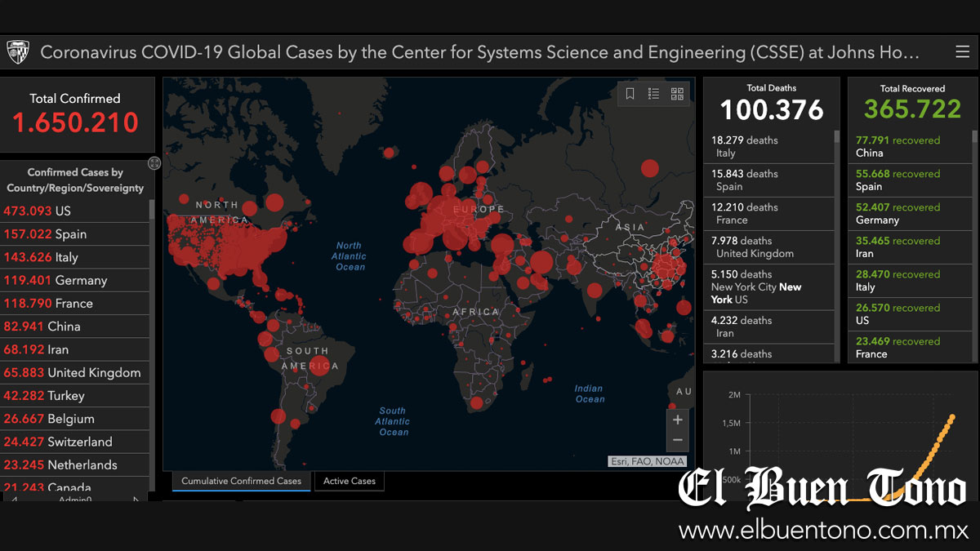
Task: Select the 15.843 deaths Spain row
Action: pyautogui.click(x=768, y=180)
